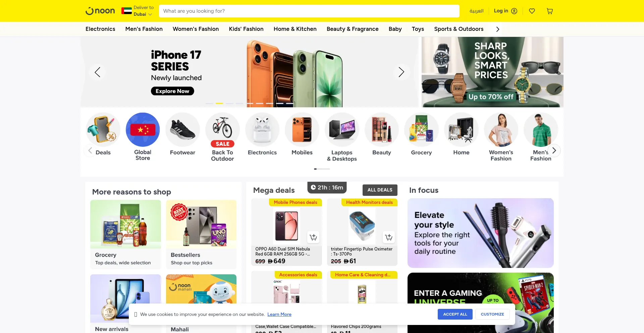The height and width of the screenshot is (333, 644).
Task: Click the product search field
Action: 309,11
